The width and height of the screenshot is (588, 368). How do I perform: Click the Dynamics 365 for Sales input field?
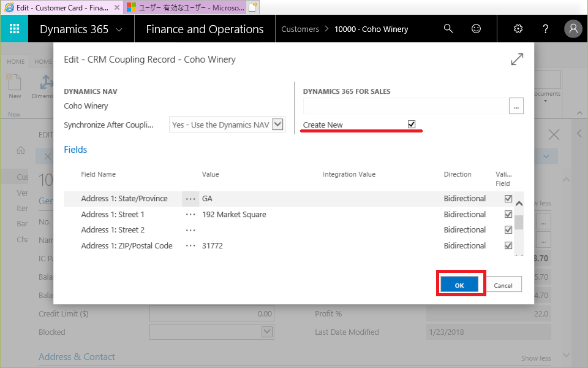405,106
